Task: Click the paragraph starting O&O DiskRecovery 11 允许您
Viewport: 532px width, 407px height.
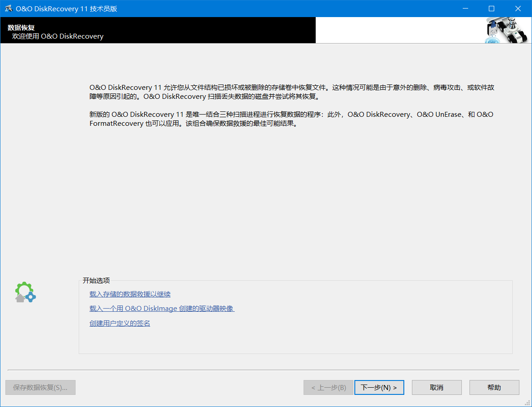Action: pos(292,92)
